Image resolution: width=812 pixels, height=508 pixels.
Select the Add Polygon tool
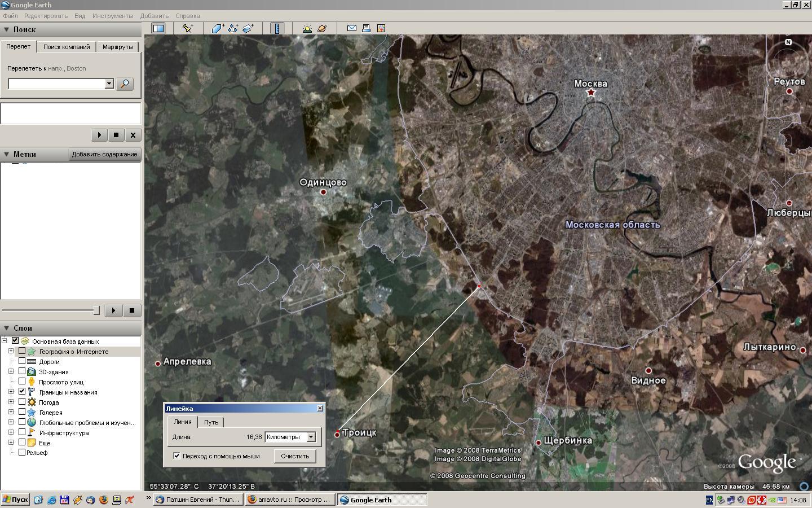(x=218, y=28)
